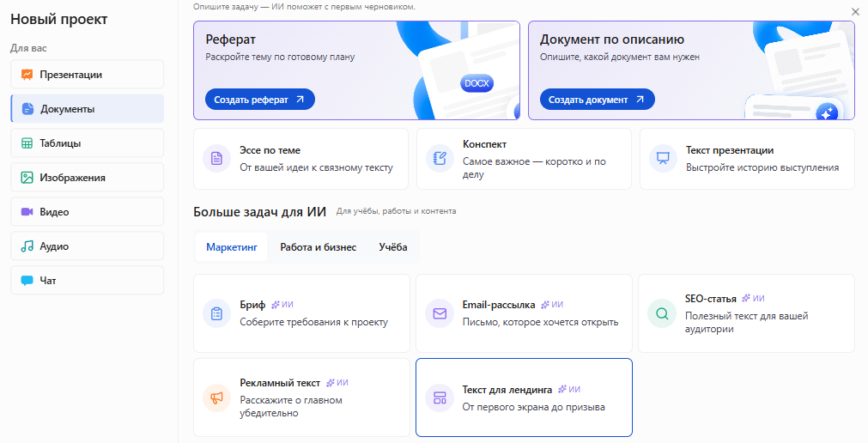The height and width of the screenshot is (443, 868).
Task: Open the Презентации category in sidebar
Action: pos(87,74)
